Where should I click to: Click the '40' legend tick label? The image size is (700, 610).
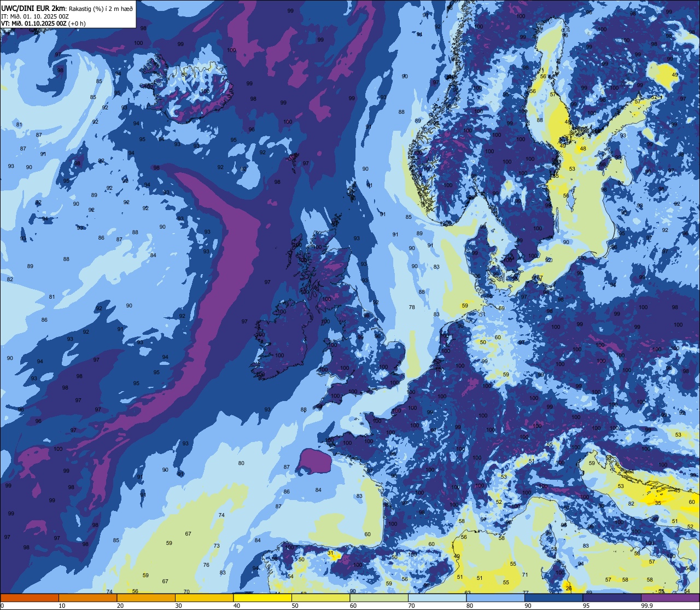tap(237, 606)
